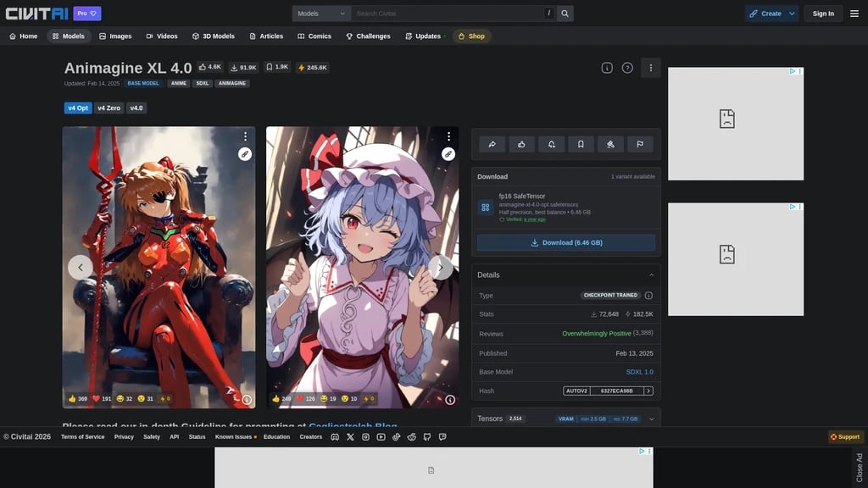Open the Reddit footer icon
The image size is (868, 488).
[x=411, y=437]
